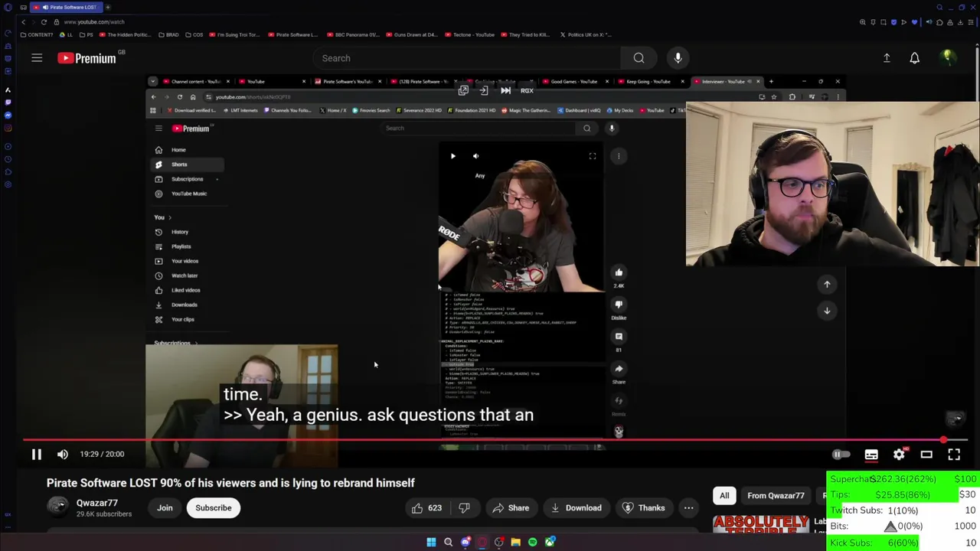The width and height of the screenshot is (980, 551).
Task: Click the progress bar scrubber handle
Action: [x=943, y=440]
